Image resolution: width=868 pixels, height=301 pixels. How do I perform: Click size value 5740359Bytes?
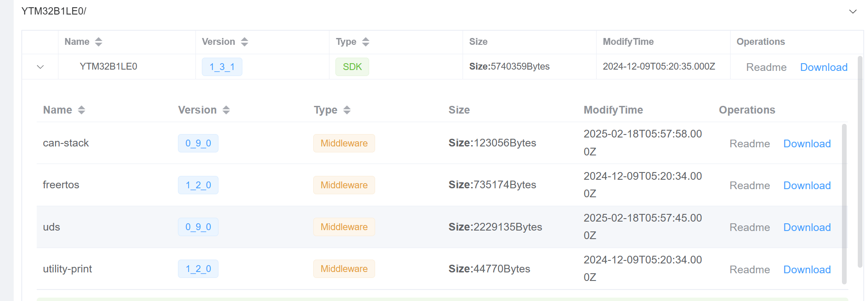coord(520,67)
